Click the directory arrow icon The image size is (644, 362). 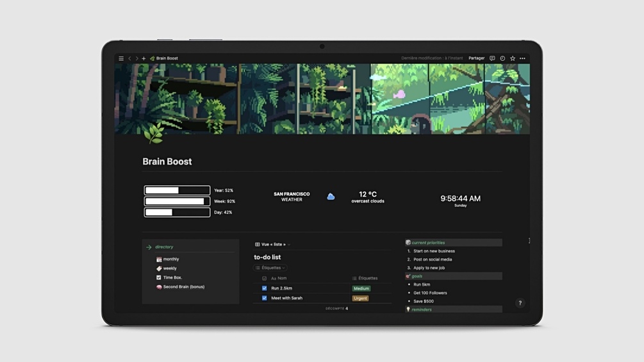point(149,247)
